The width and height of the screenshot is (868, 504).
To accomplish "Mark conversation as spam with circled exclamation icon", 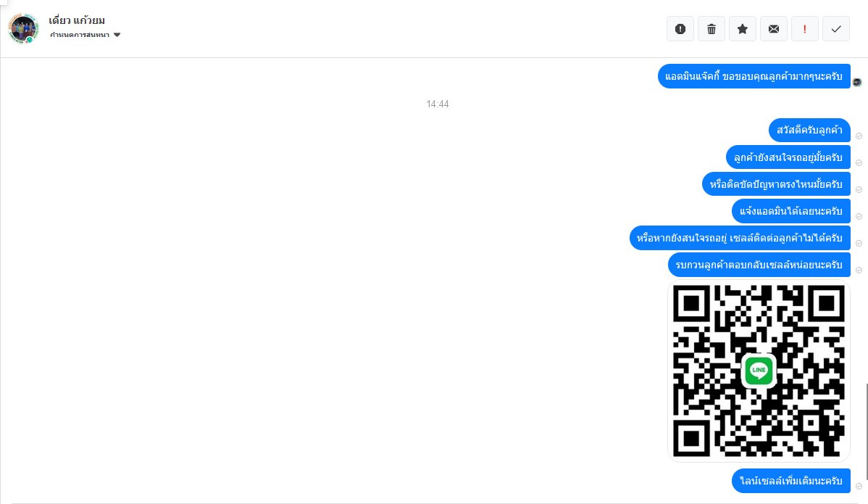I will (680, 29).
